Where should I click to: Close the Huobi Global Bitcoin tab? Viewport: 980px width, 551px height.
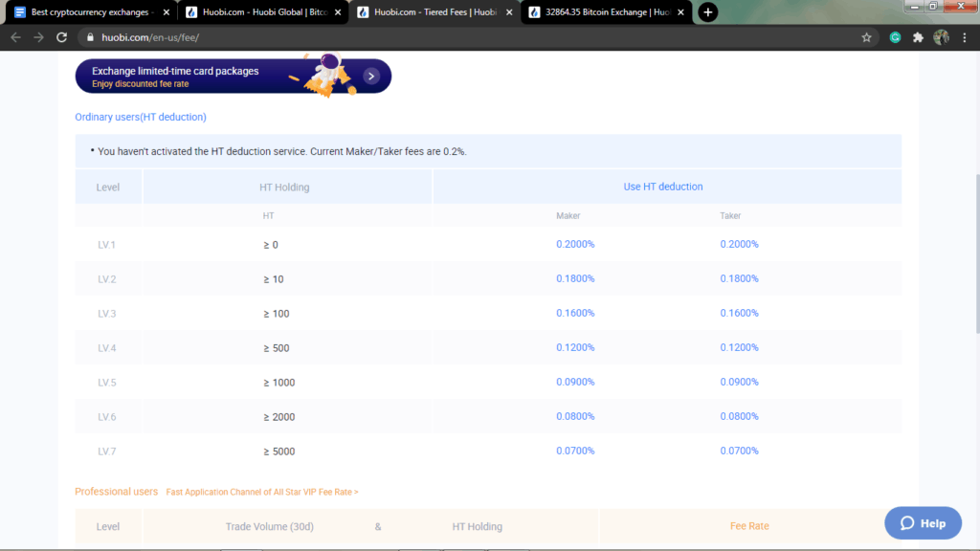tap(338, 11)
